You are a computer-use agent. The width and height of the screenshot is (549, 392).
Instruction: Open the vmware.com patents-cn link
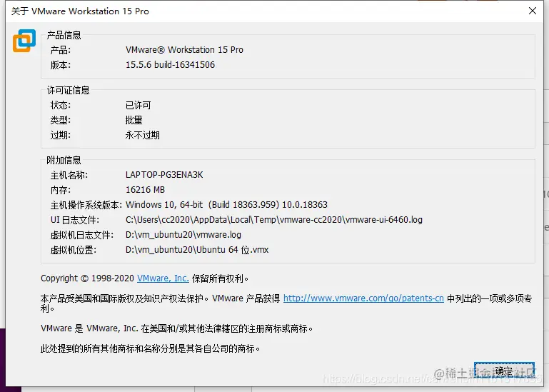pyautogui.click(x=363, y=298)
